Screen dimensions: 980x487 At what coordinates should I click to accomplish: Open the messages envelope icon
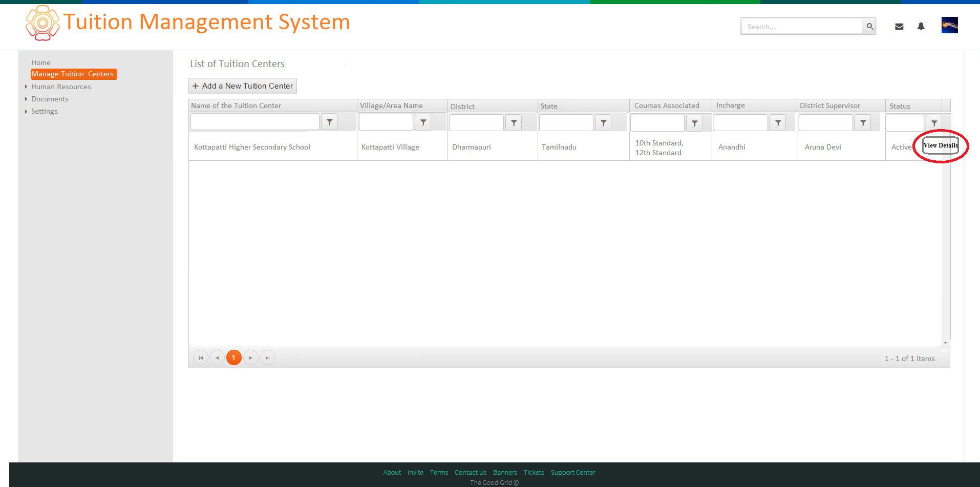tap(899, 27)
